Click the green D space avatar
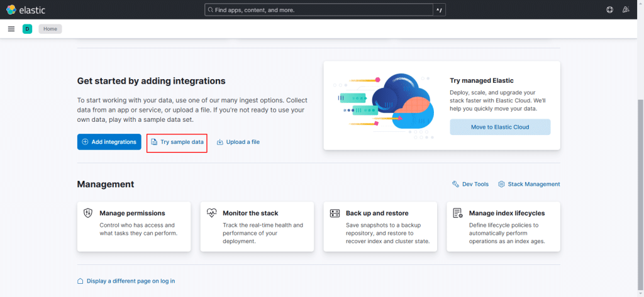 point(27,29)
